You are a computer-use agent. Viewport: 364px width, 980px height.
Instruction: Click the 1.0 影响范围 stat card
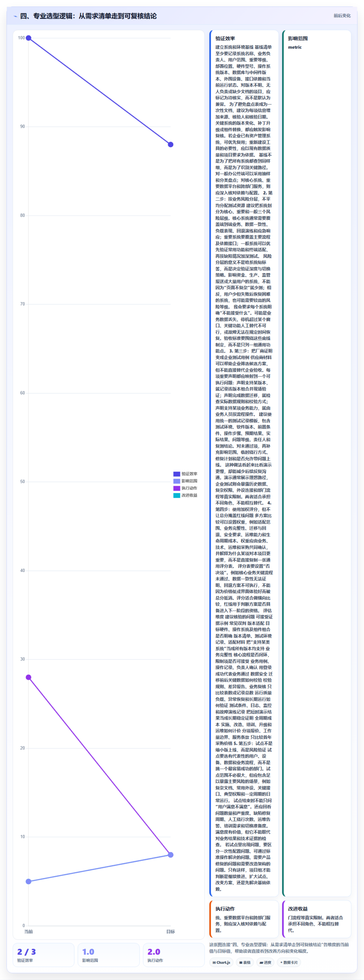click(108, 955)
